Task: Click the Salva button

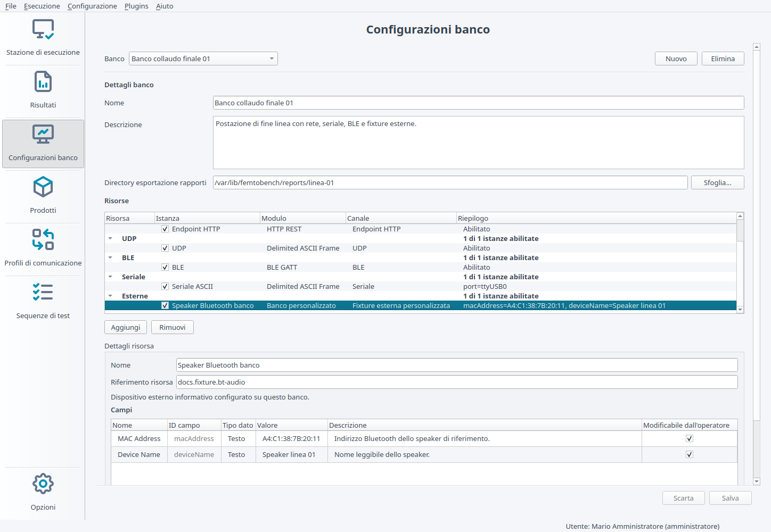Action: tap(731, 498)
